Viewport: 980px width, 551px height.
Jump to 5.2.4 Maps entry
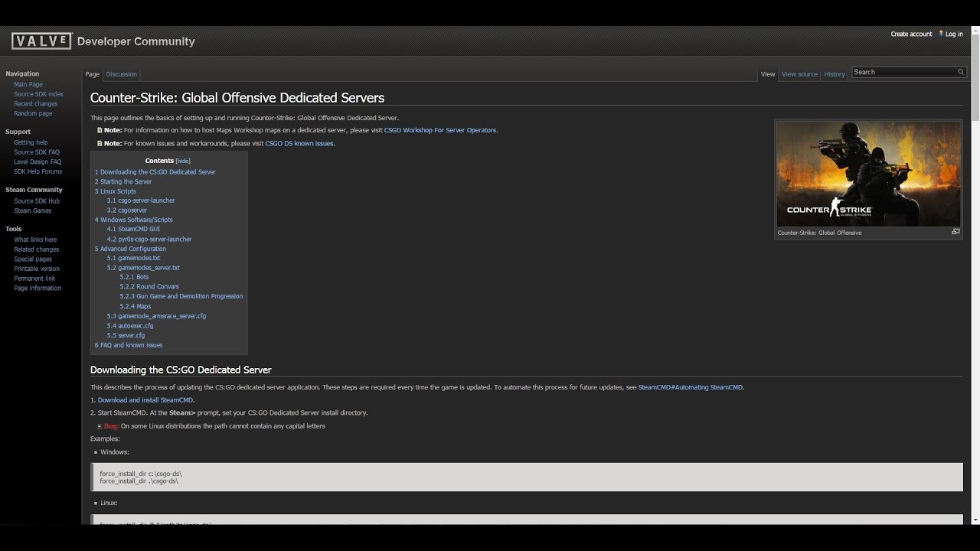click(x=135, y=306)
